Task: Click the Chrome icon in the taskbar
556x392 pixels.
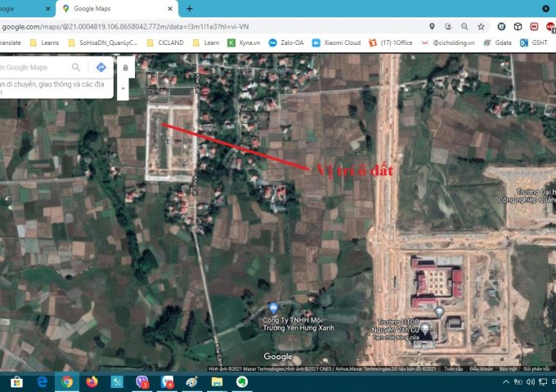Action: coord(66,381)
